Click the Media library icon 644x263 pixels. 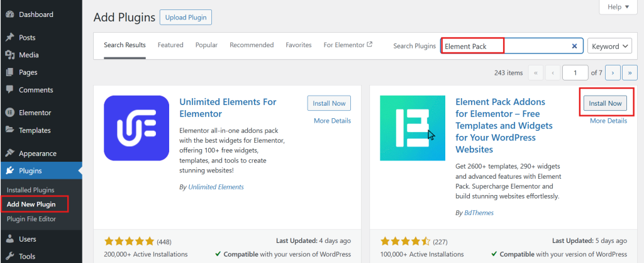pyautogui.click(x=9, y=55)
